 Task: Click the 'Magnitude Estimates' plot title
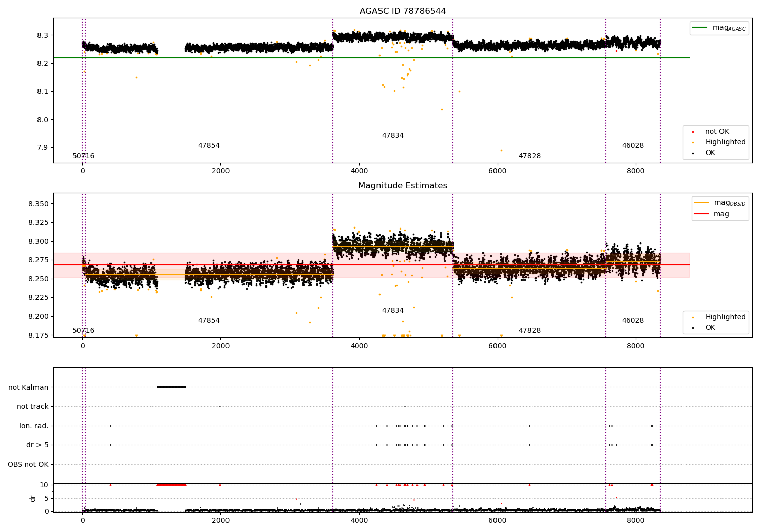(403, 186)
